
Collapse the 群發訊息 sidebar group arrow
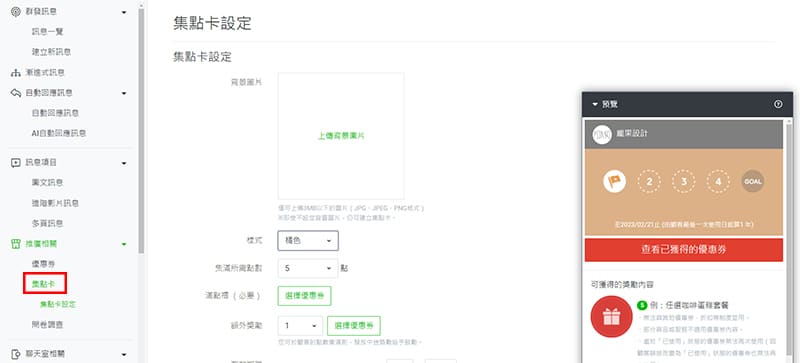click(124, 12)
